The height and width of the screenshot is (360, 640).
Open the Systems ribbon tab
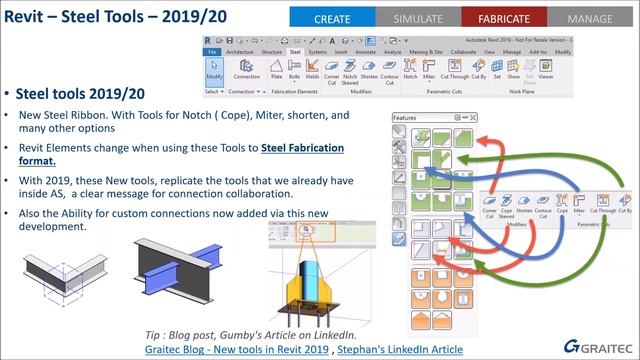tap(317, 52)
